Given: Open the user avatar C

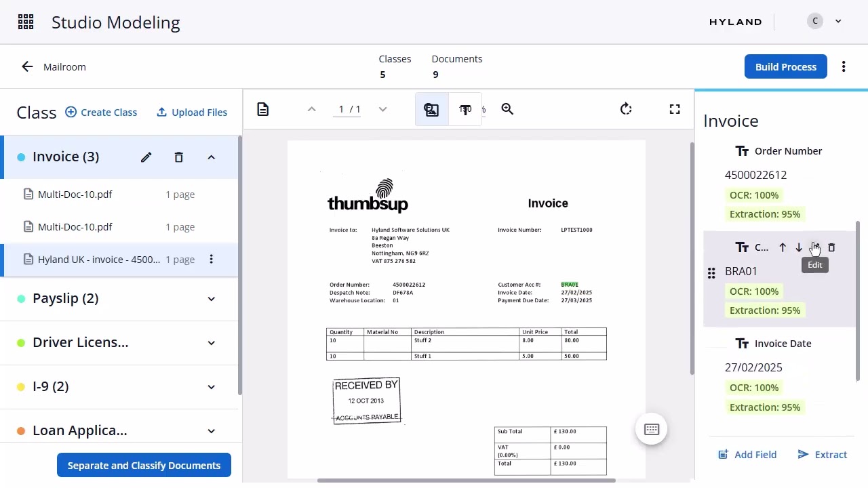Looking at the screenshot, I should click(x=815, y=22).
